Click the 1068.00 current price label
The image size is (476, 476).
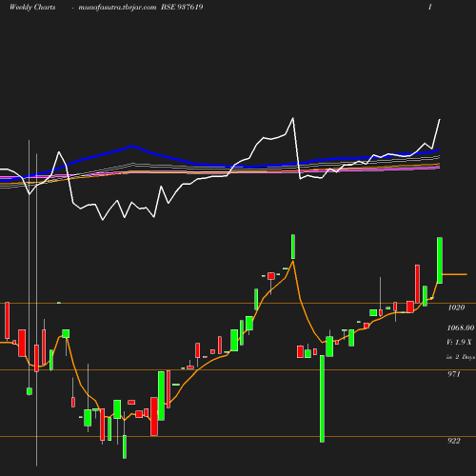pyautogui.click(x=461, y=327)
